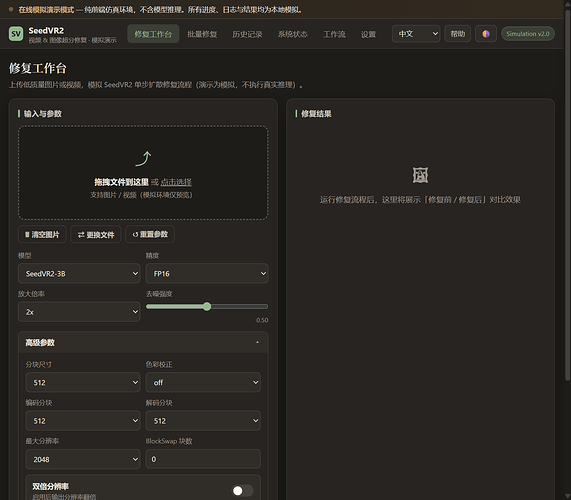Collapse the 高级参数 section
The height and width of the screenshot is (500, 571).
(x=143, y=342)
